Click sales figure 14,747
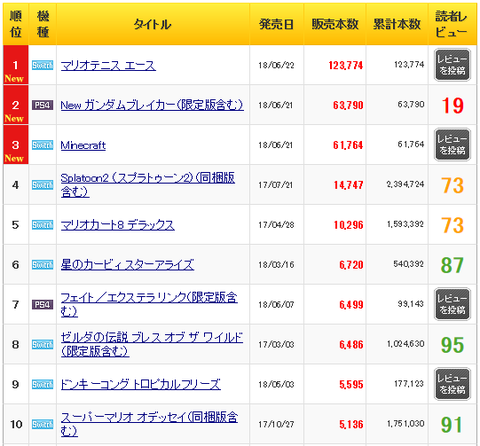The height and width of the screenshot is (446, 480). 348,185
